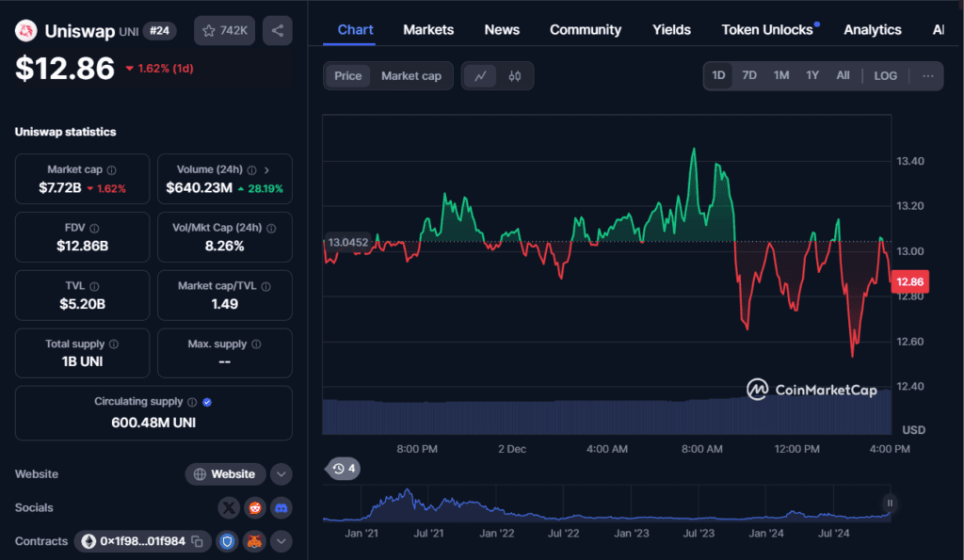Click TVL info icon

[x=94, y=286]
